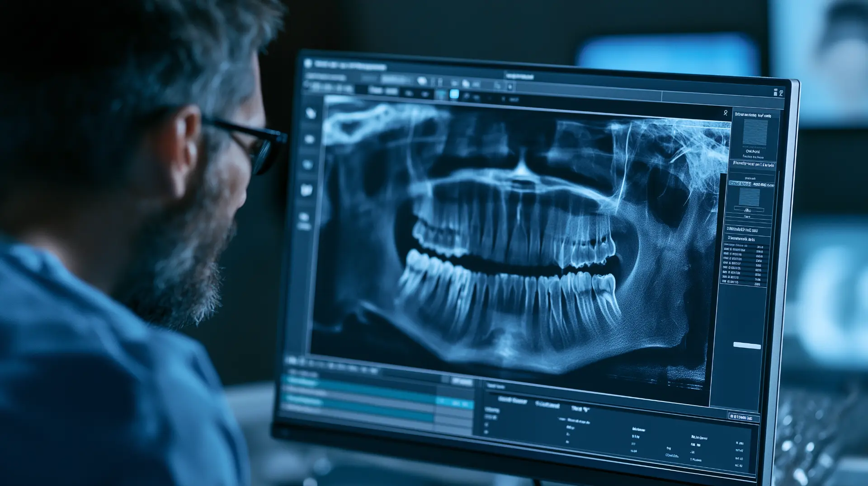
Task: Select the lower preview thumbnail in the right panel
Action: click(x=749, y=197)
